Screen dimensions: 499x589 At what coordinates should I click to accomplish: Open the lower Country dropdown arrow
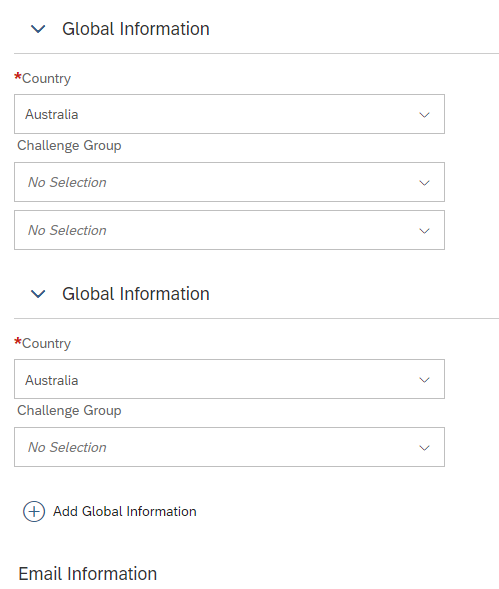pyautogui.click(x=424, y=380)
